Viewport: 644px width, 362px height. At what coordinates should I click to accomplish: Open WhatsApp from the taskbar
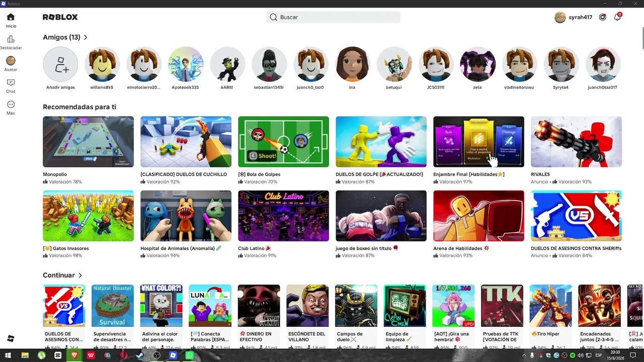tap(189, 355)
